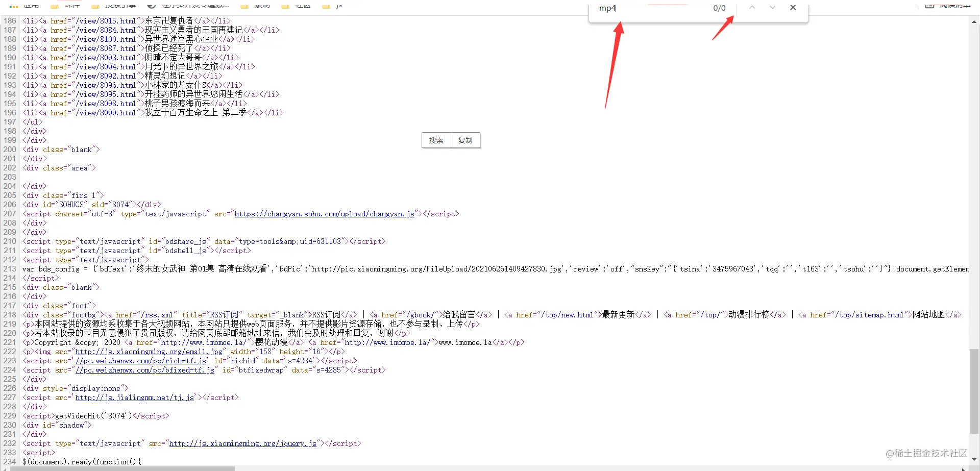Screen dimensions: 980x471
Task: Open the changyan.sohu.com changyan.js link
Action: click(x=325, y=214)
